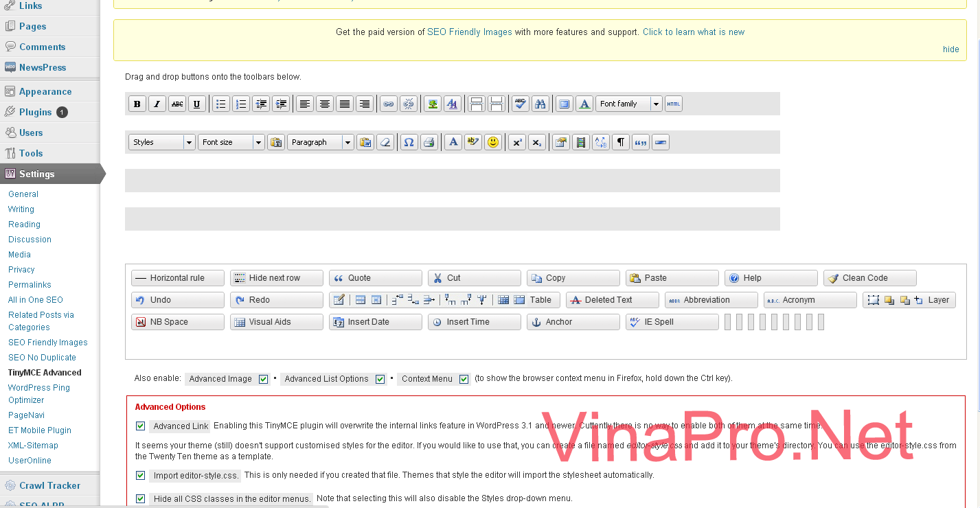Toggle the Advanced Image checkbox
The width and height of the screenshot is (980, 508).
[x=263, y=379]
